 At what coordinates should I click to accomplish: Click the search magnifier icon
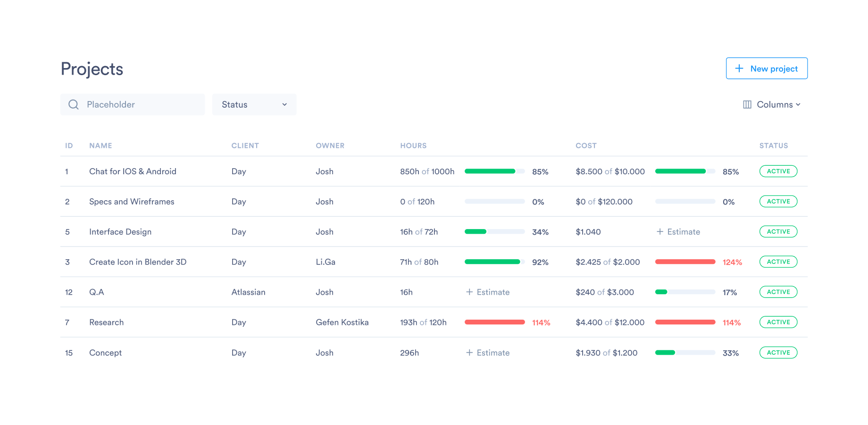click(74, 104)
